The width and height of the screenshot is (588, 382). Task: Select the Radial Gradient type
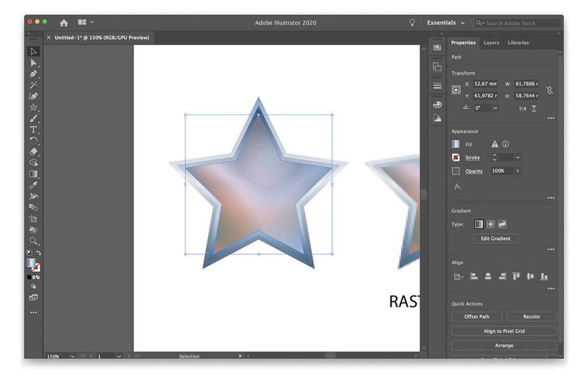490,225
